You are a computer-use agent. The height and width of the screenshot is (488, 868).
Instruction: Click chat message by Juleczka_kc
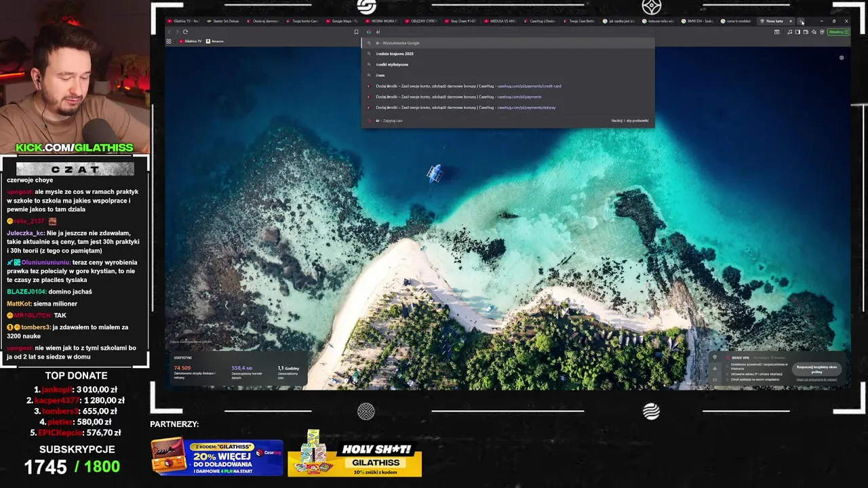click(x=73, y=242)
